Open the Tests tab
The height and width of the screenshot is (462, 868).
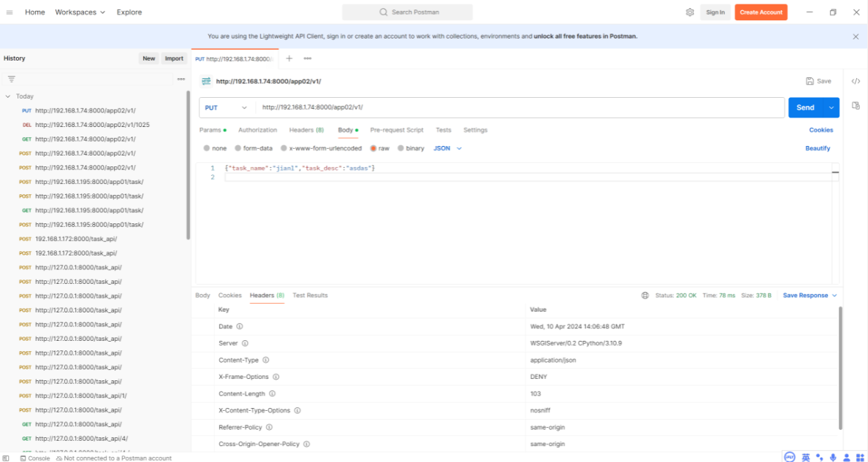(443, 130)
